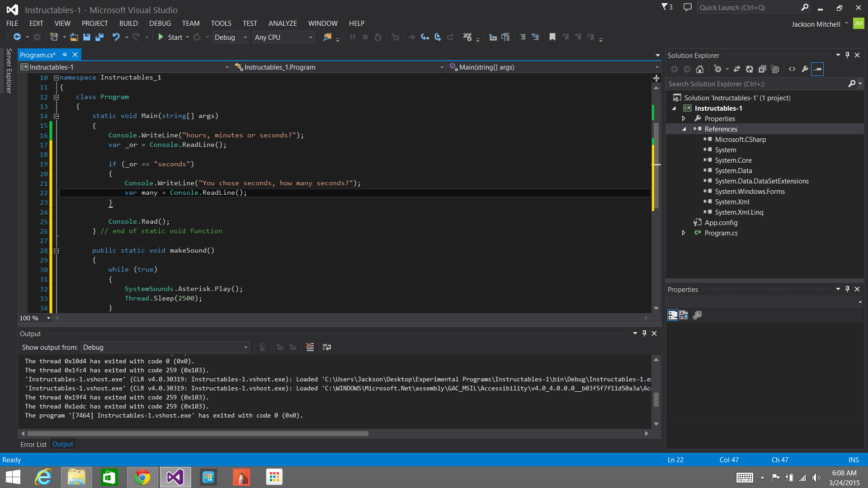Toggle auto-hide pin on Properties panel
This screenshot has height=488, width=868.
[848, 289]
